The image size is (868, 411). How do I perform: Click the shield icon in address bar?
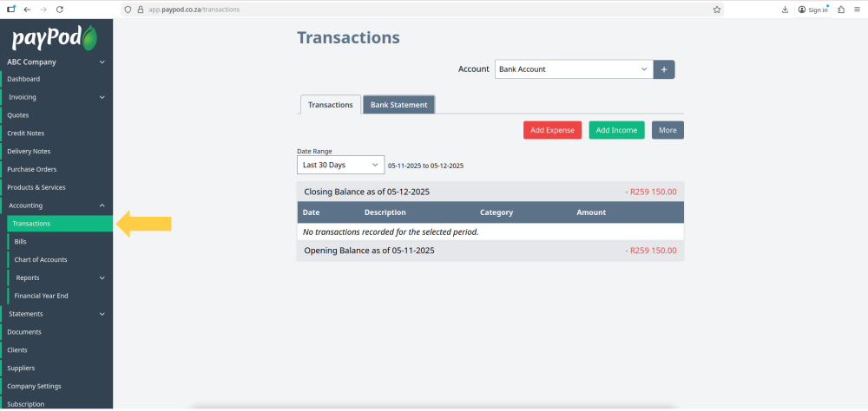[x=128, y=10]
